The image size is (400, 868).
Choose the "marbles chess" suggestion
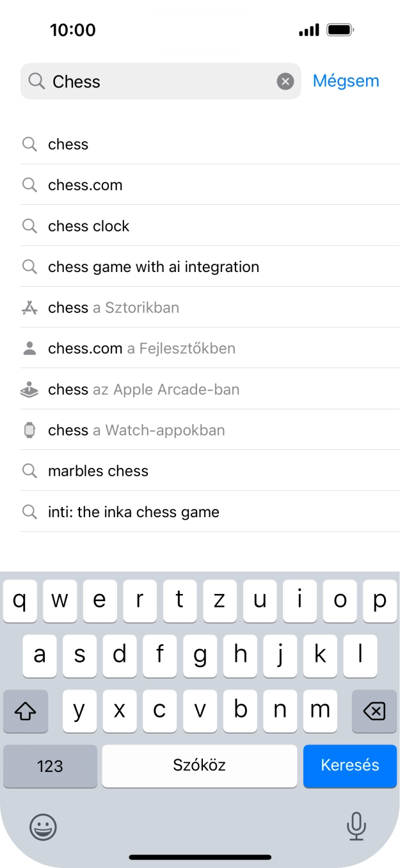(98, 471)
